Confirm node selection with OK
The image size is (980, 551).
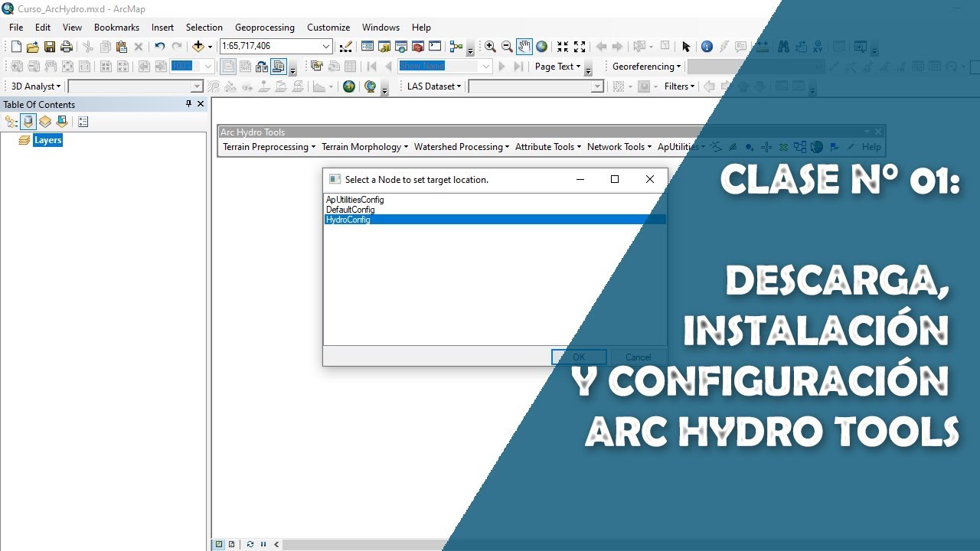(x=579, y=357)
